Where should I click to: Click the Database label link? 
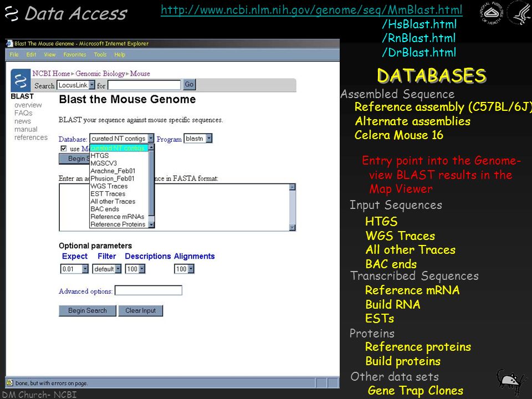click(x=73, y=139)
